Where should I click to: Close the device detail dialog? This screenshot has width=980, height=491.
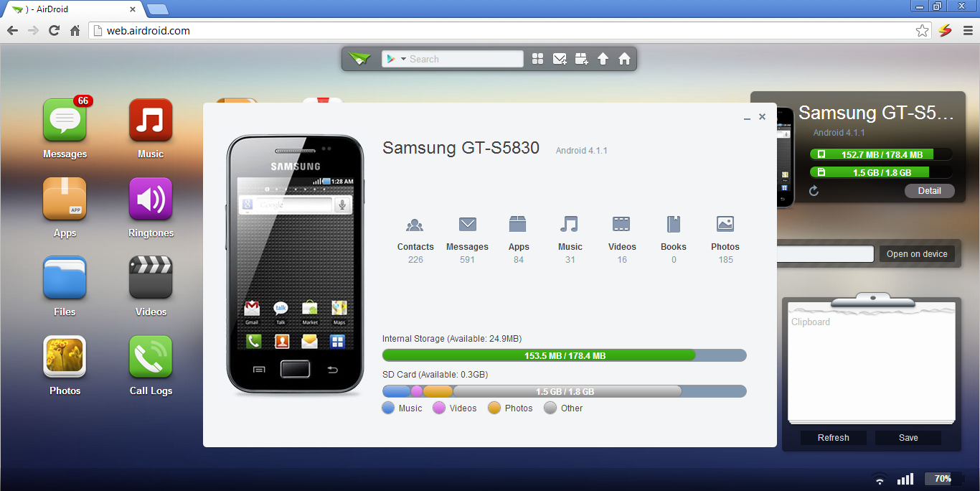coord(762,116)
